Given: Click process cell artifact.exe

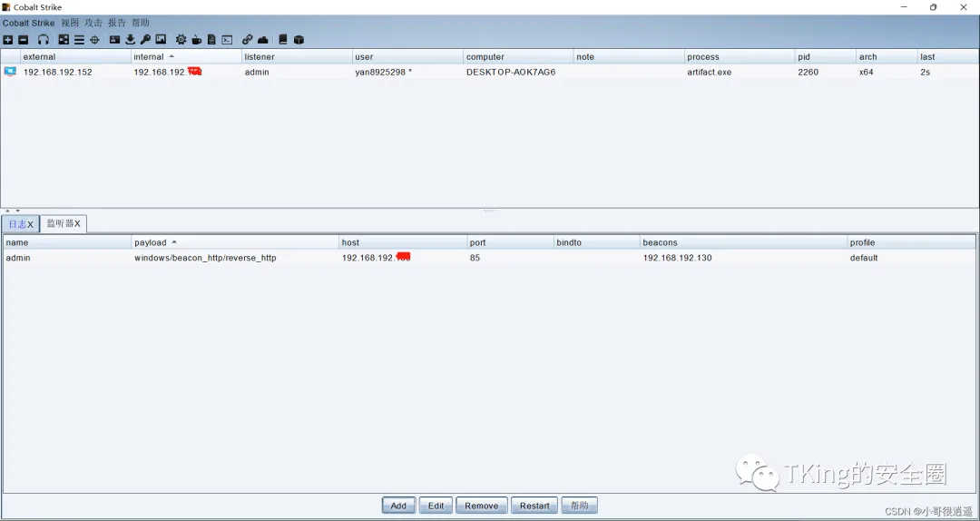Looking at the screenshot, I should (710, 72).
